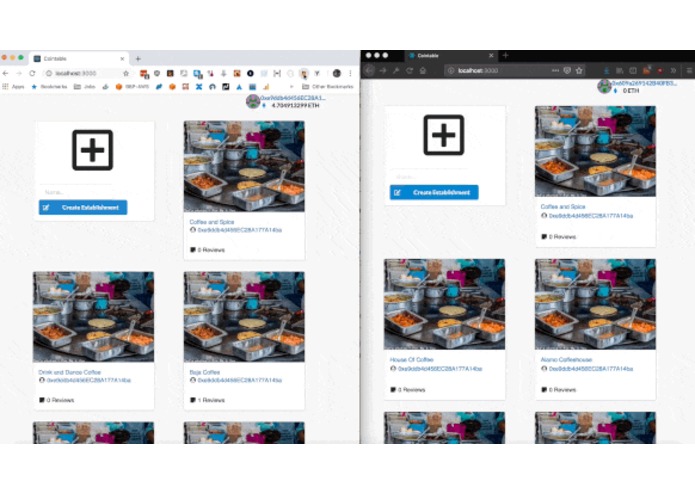Click Baja Coffee food photo
Image resolution: width=695 pixels, height=494 pixels.
pyautogui.click(x=244, y=317)
